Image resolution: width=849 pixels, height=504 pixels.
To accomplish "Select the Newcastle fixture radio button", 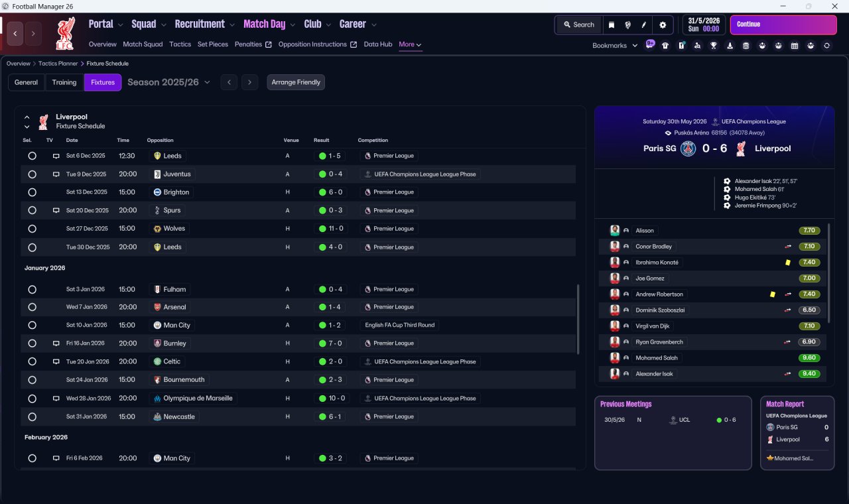I will click(x=32, y=416).
